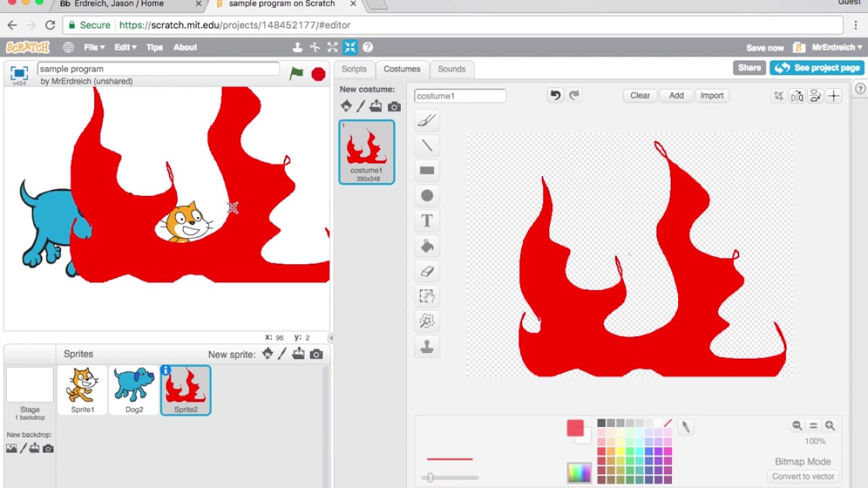Screen dimensions: 868x488
Task: Open MrErdreich account dropdown
Action: point(837,47)
